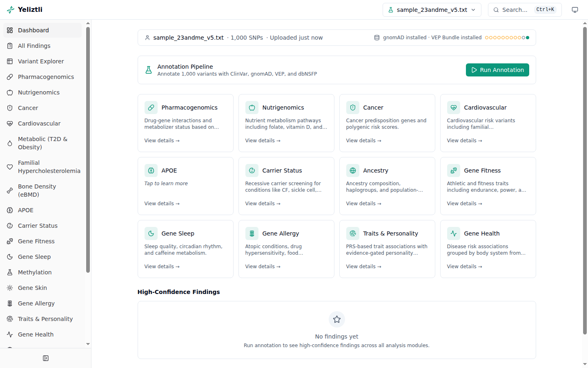Screen dimensions: 588x368
Task: Click the Cancer card shield icon
Action: tap(353, 108)
